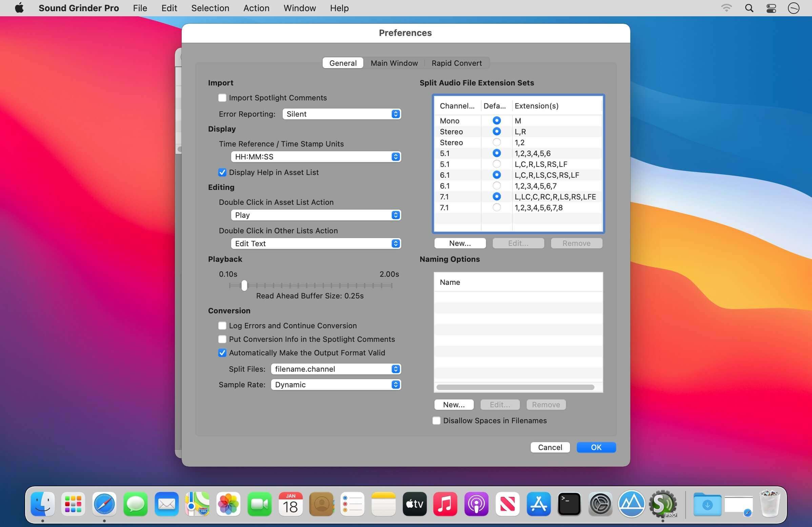
Task: Open Podcasts from the dock
Action: coord(476,504)
